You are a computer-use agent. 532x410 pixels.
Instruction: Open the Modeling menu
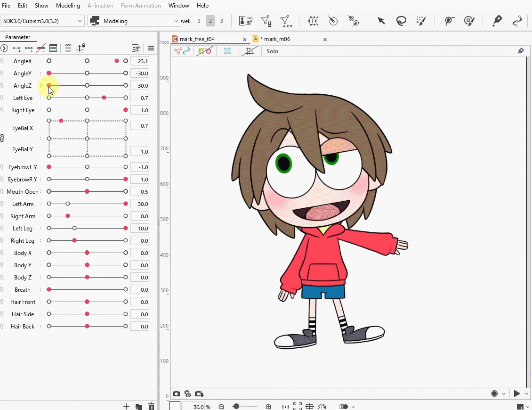click(x=68, y=6)
